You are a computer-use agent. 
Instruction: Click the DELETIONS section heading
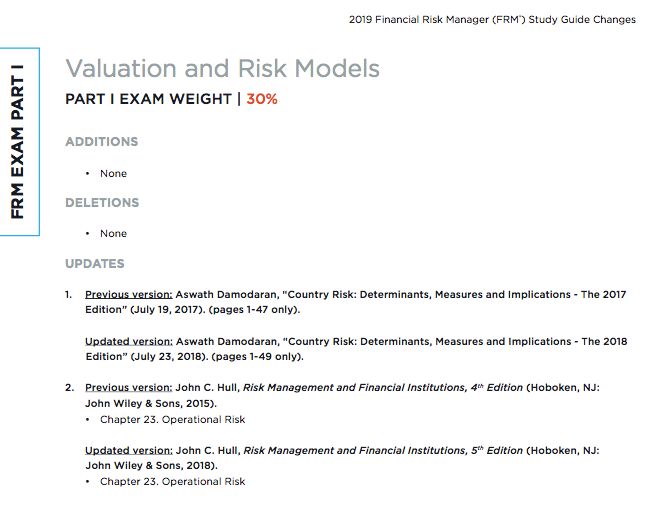pos(102,203)
